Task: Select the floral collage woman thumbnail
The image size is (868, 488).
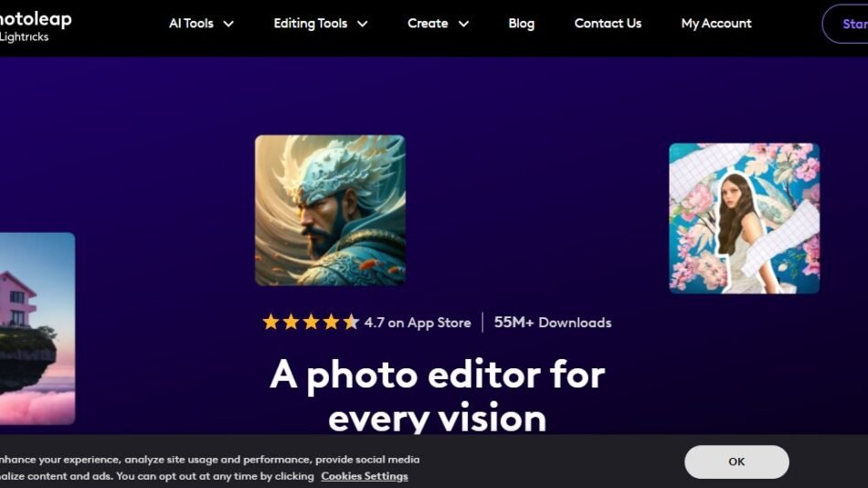Action: (744, 218)
